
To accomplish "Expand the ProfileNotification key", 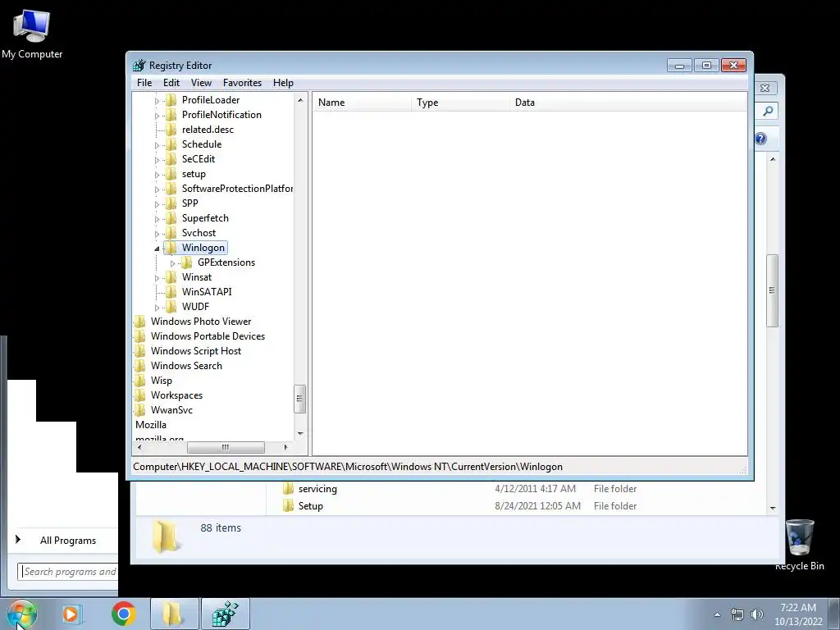I will point(157,115).
